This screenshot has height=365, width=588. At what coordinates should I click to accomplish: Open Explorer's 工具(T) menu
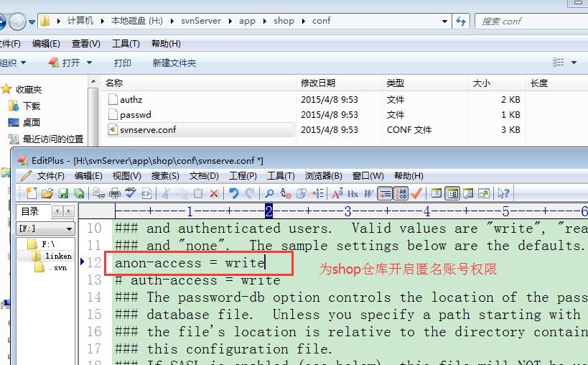pyautogui.click(x=126, y=44)
